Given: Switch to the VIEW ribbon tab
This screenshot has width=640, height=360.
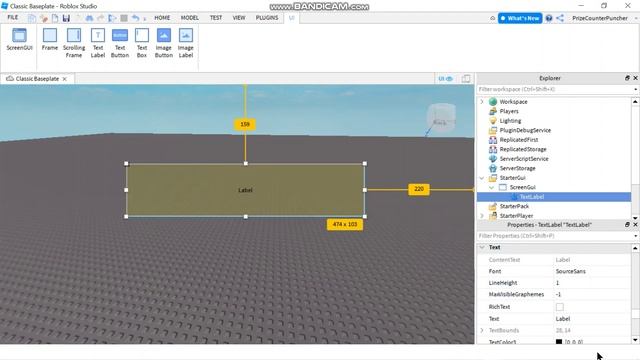Looking at the screenshot, I should click(239, 18).
